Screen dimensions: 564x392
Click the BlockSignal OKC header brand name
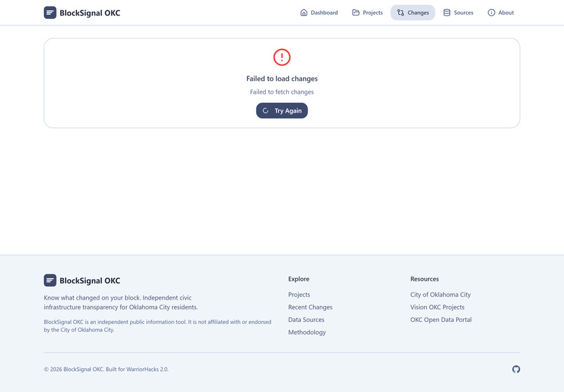tap(90, 13)
